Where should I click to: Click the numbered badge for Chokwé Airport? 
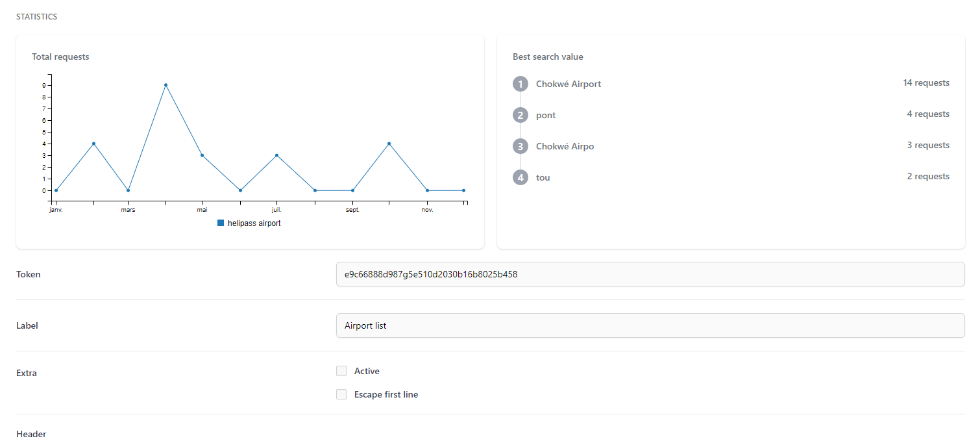(x=520, y=84)
